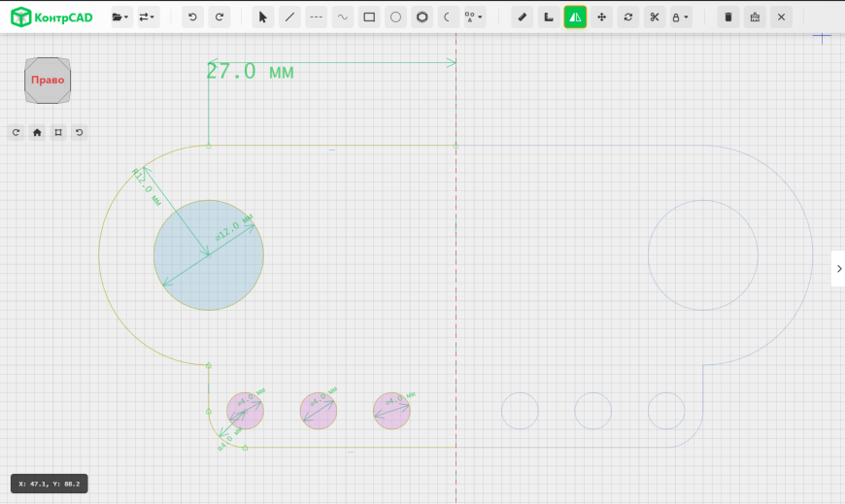845x504 pixels.
Task: Select the Circle tool
Action: pos(395,17)
